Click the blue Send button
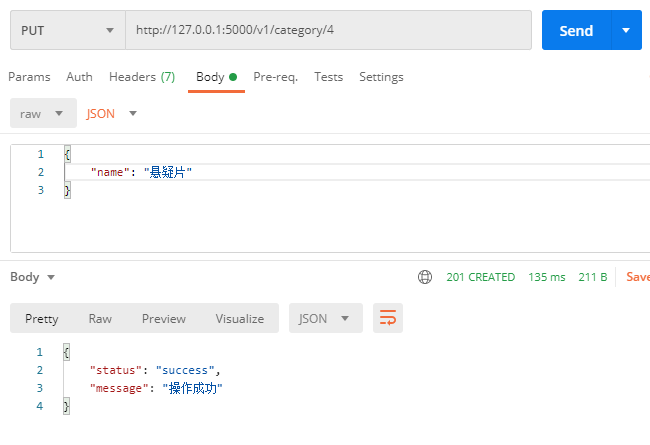The height and width of the screenshot is (445, 650). (x=576, y=30)
